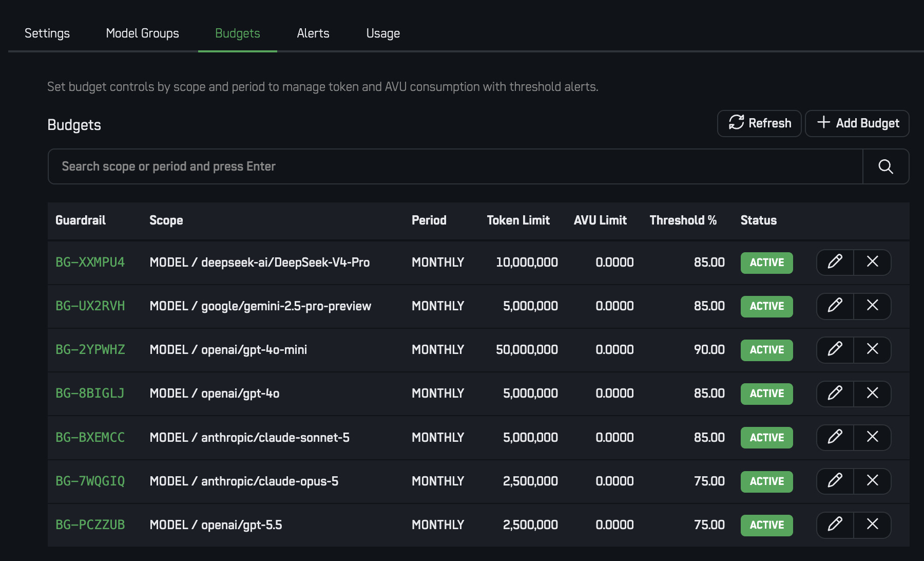The width and height of the screenshot is (924, 561).
Task: Open guardrail link BG-8BIGLJ
Action: [x=90, y=394]
